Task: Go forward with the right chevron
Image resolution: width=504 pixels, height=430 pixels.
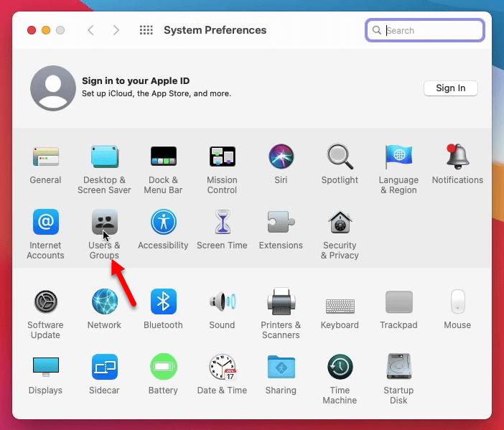Action: [x=116, y=30]
